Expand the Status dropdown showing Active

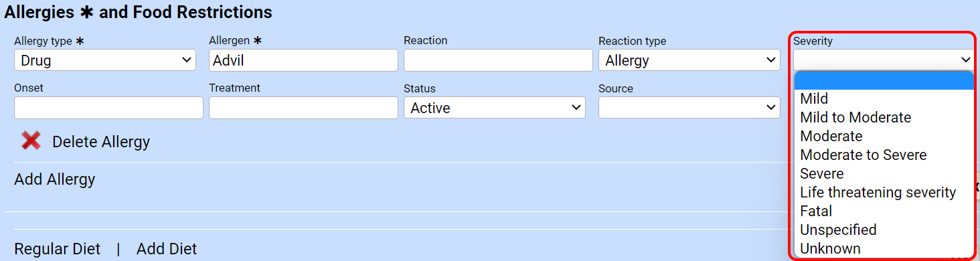[x=495, y=108]
